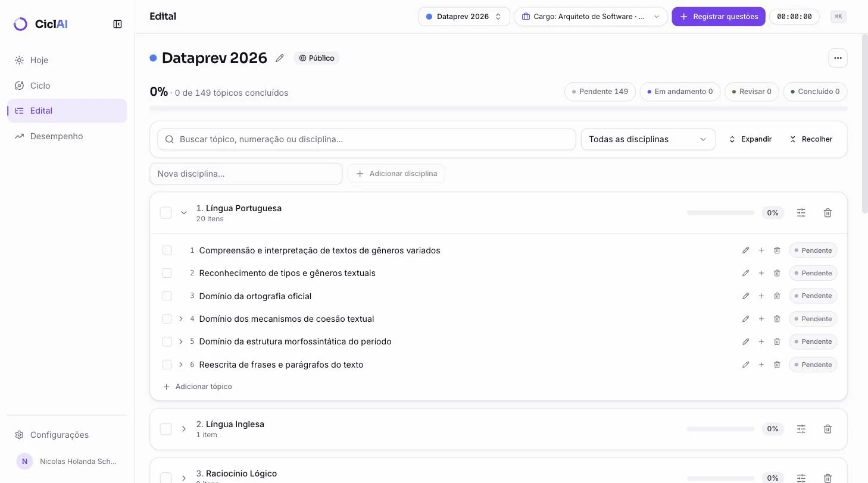Click the Adicionar disciplina button
This screenshot has width=868, height=483.
pyautogui.click(x=396, y=174)
